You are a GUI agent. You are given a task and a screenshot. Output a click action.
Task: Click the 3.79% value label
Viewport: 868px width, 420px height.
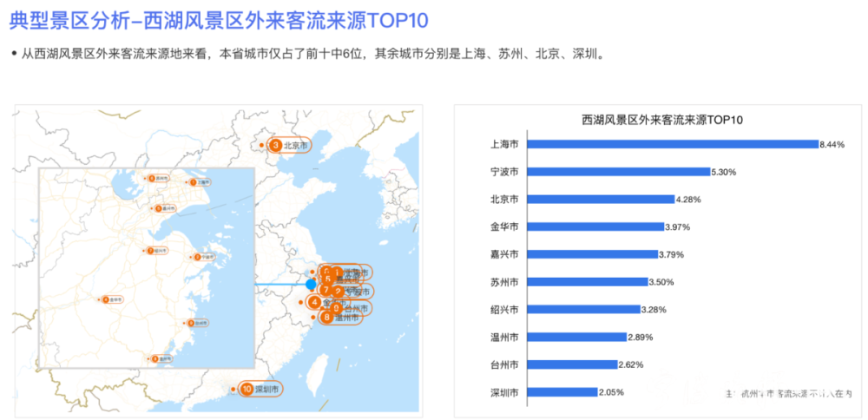tap(672, 254)
